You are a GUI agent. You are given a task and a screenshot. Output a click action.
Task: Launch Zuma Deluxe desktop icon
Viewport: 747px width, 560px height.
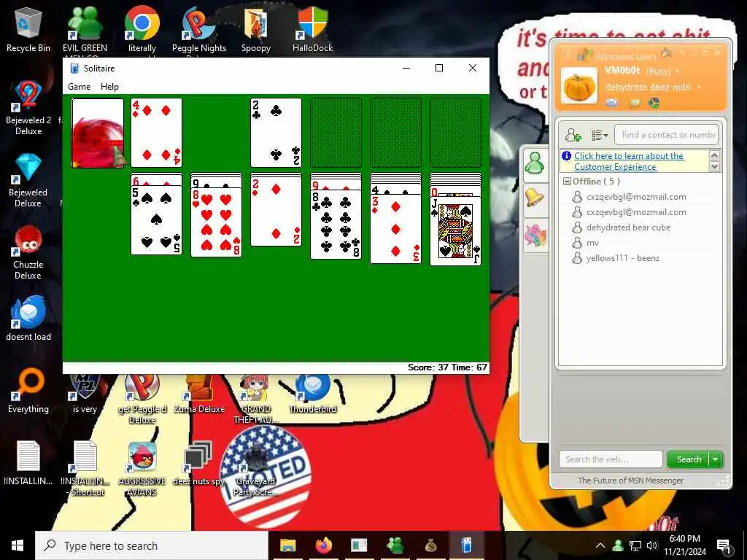(198, 394)
